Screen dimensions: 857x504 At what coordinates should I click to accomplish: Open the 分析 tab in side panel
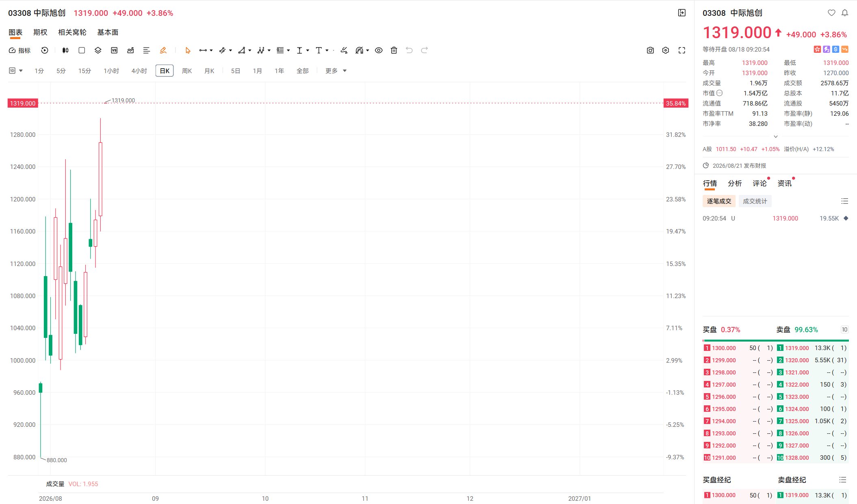735,184
